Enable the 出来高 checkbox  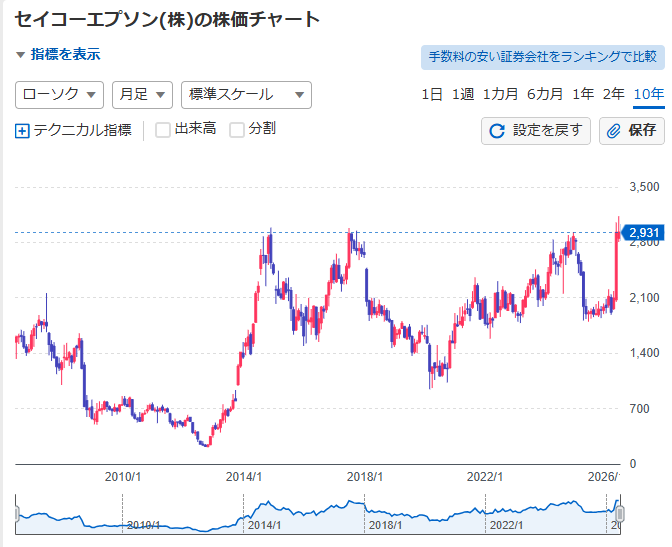pos(163,130)
